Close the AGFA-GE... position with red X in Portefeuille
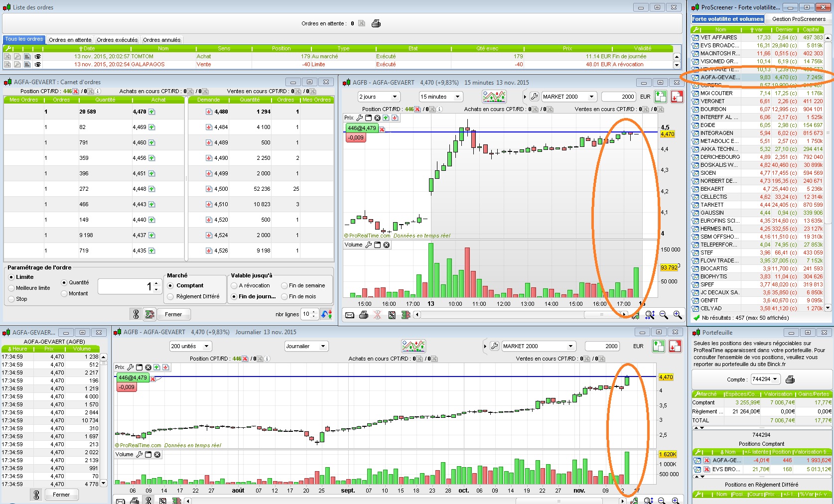 pos(706,460)
